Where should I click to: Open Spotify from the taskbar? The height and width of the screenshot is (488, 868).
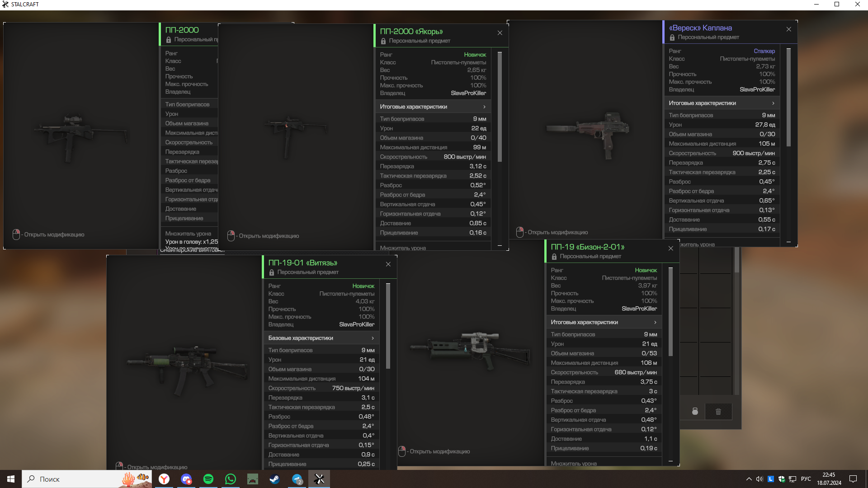(208, 479)
